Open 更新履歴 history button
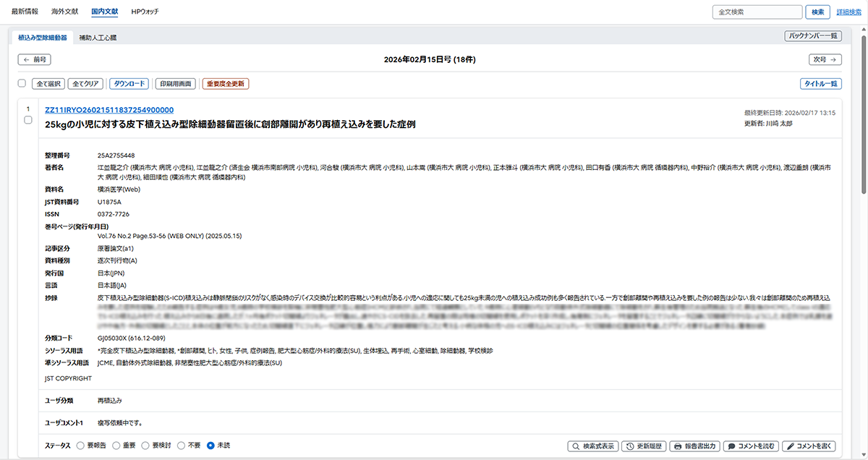The image size is (868, 460). pos(644,446)
